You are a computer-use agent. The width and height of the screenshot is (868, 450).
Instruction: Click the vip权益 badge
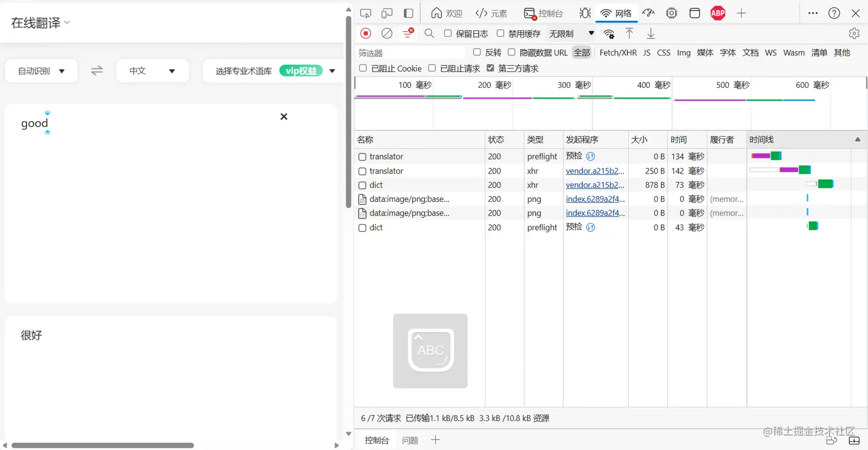click(301, 71)
